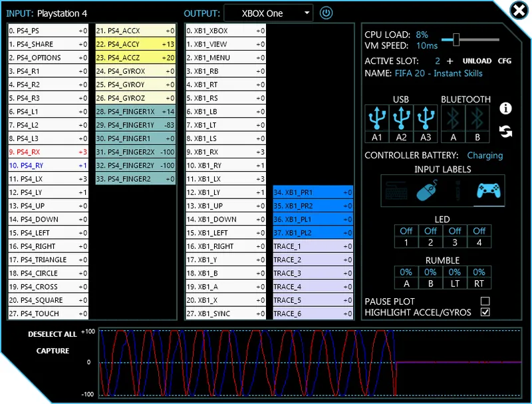
Task: Click the + next to ACTIVE SLOT
Action: (450, 60)
